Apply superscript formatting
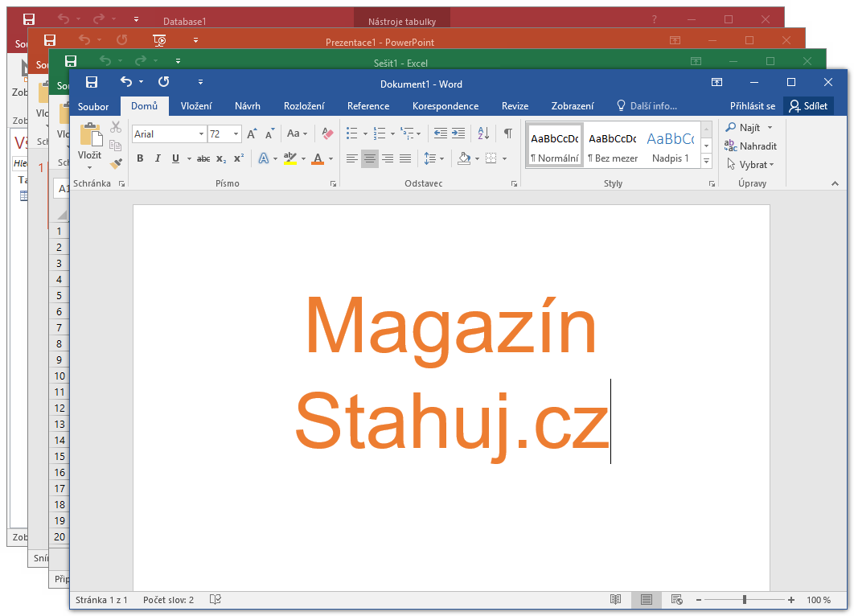854x616 pixels. tap(239, 158)
